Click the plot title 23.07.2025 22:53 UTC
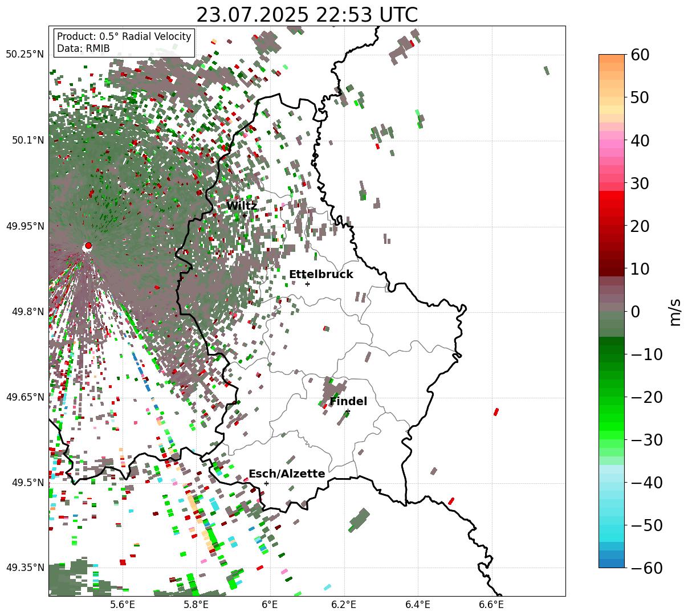 tap(307, 14)
